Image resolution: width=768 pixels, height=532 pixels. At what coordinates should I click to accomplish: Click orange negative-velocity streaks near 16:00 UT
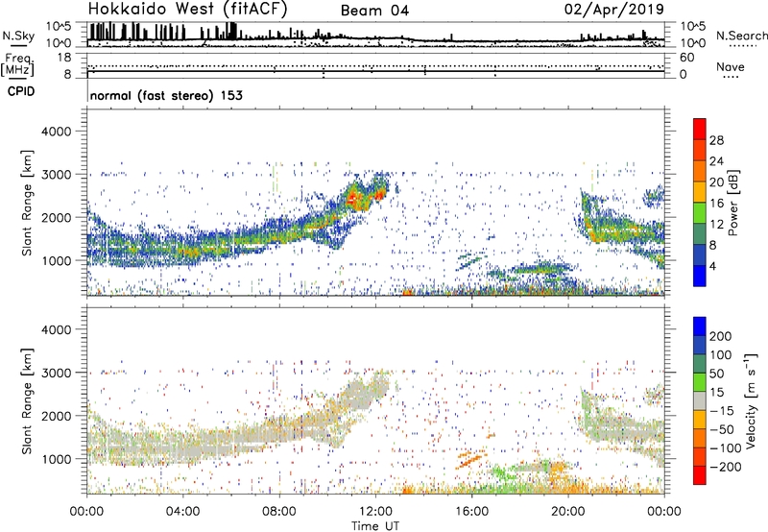coord(471,459)
